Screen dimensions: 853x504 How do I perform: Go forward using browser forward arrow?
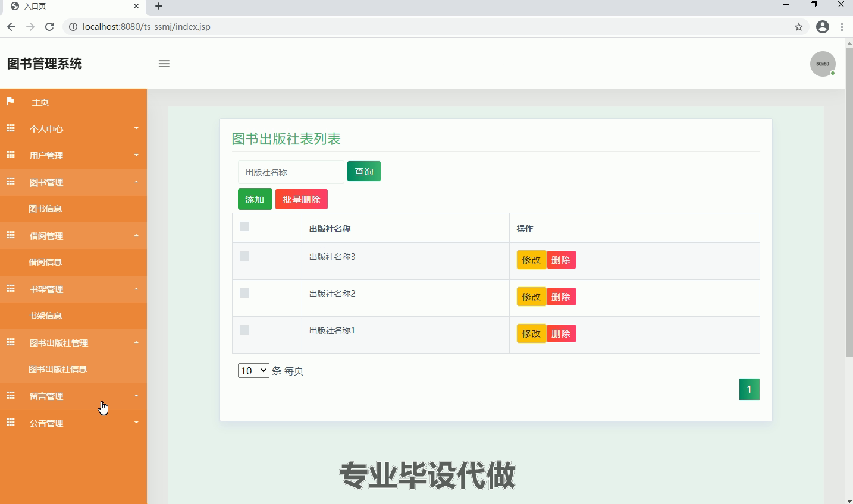(30, 27)
